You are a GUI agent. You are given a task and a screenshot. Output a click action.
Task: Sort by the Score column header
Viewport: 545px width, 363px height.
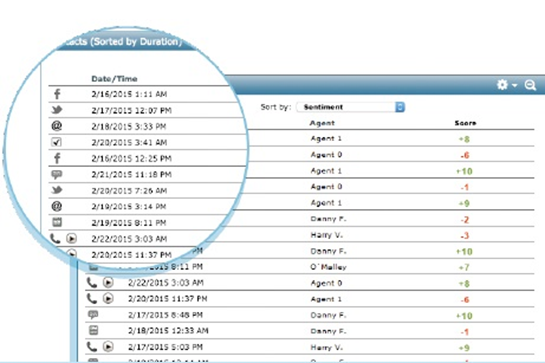[465, 123]
